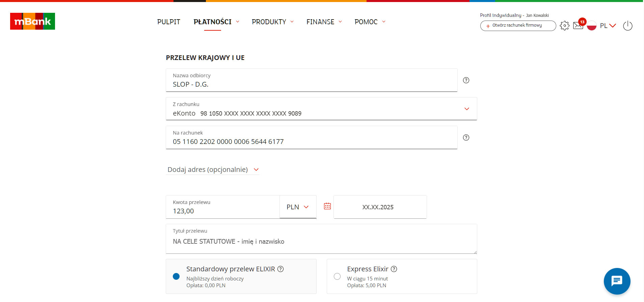Change language via PL dropdown
Image resolution: width=644 pixels, height=302 pixels.
[x=608, y=26]
